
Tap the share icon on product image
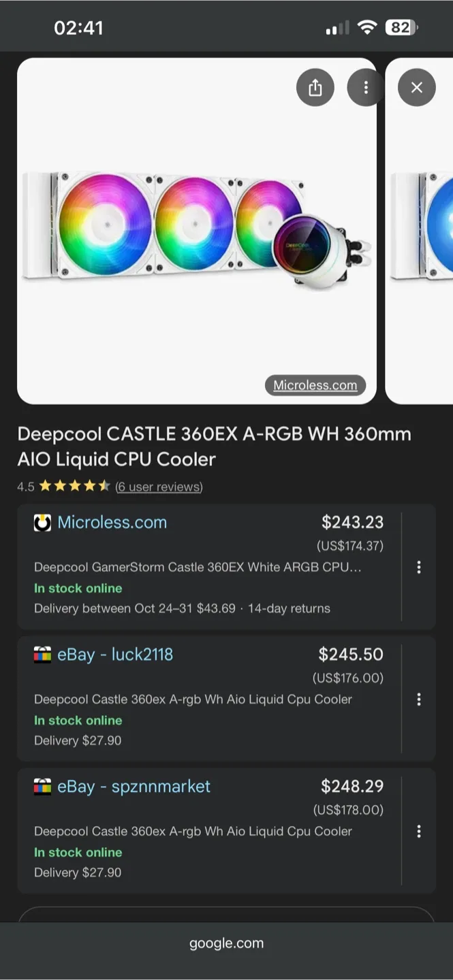click(315, 88)
